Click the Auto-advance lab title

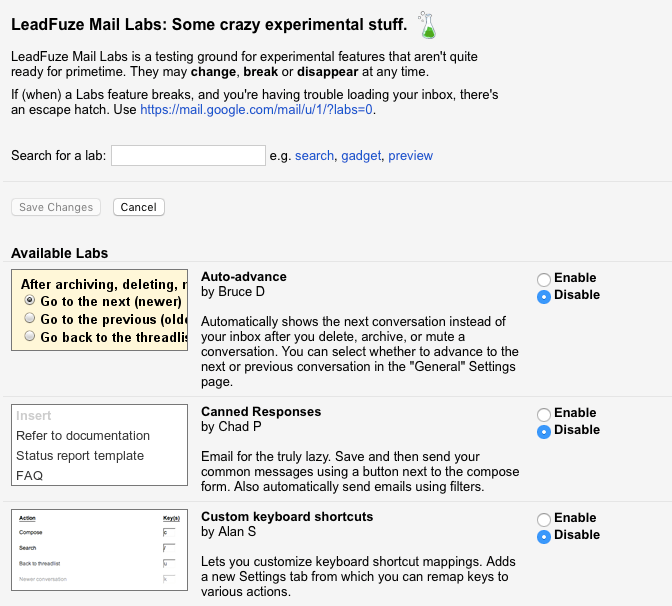pyautogui.click(x=244, y=276)
